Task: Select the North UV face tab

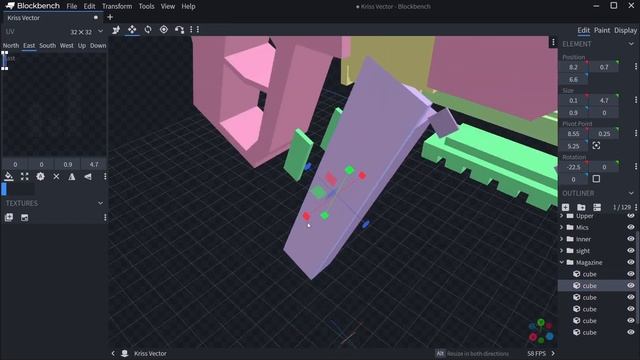Action: tap(11, 45)
